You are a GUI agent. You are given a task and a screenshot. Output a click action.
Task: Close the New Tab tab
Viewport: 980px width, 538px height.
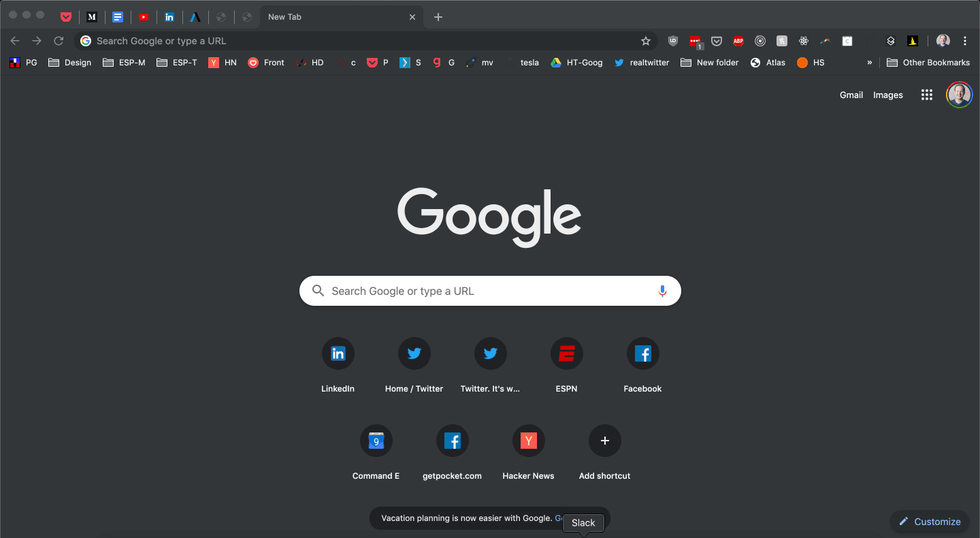pyautogui.click(x=412, y=17)
